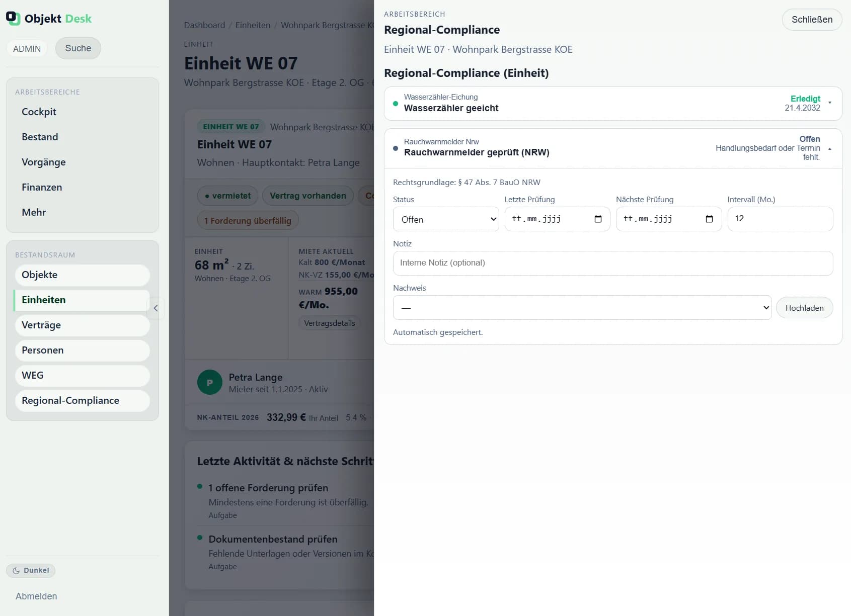
Task: Click the Intervall (Mo.) field
Action: [x=780, y=219]
